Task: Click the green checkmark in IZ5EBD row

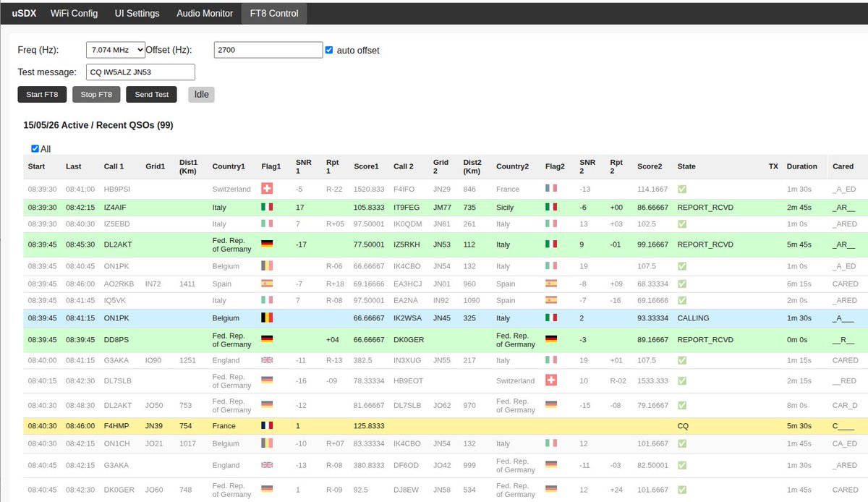Action: (x=681, y=224)
